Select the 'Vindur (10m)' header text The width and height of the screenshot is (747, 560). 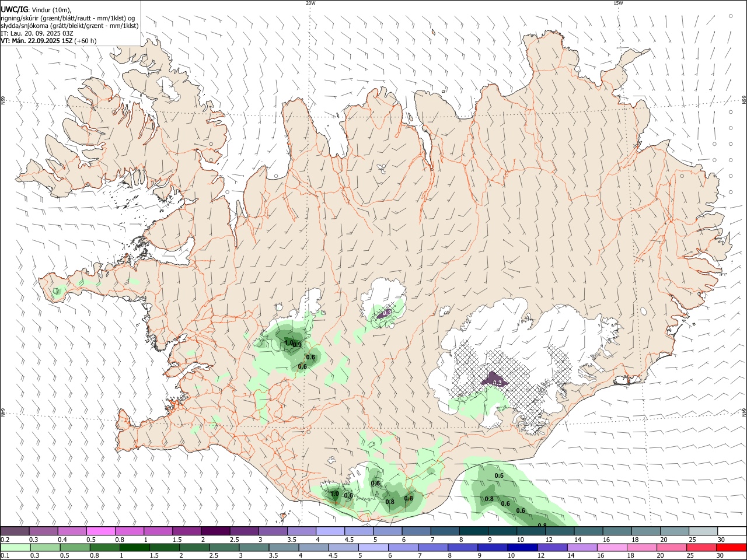tap(52, 10)
